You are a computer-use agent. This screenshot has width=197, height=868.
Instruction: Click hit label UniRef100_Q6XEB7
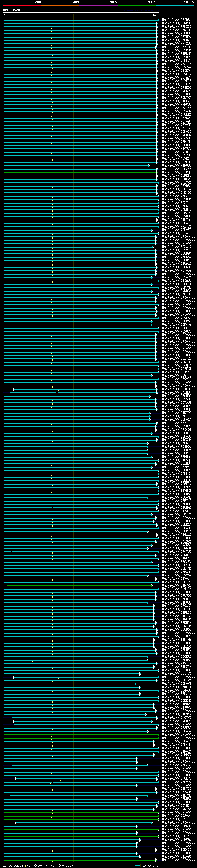(x=176, y=389)
